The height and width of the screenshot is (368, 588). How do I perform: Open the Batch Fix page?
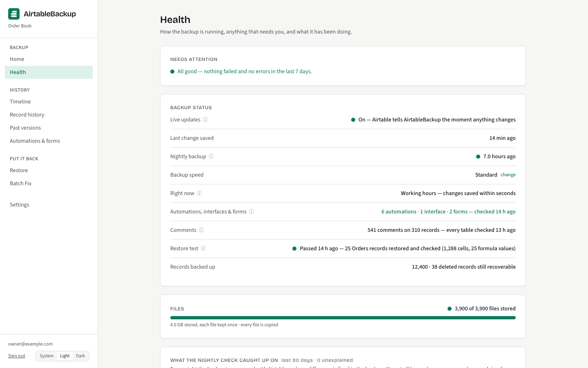pos(49,184)
